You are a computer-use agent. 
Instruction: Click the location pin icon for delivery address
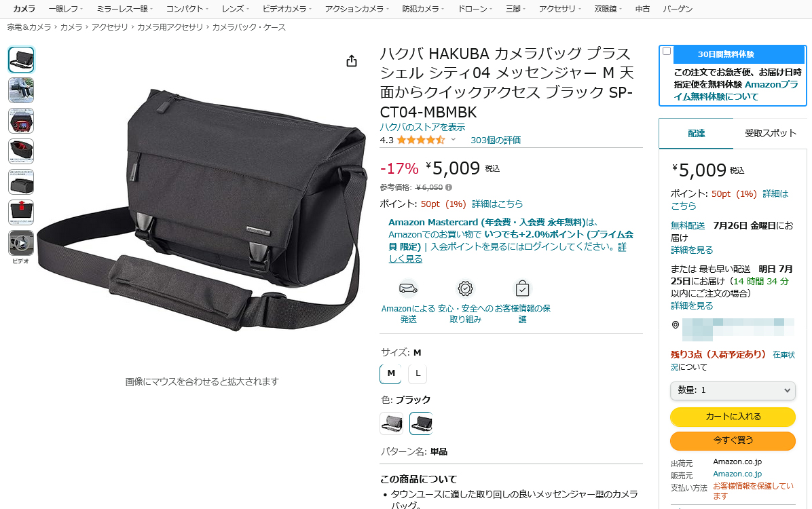[676, 325]
